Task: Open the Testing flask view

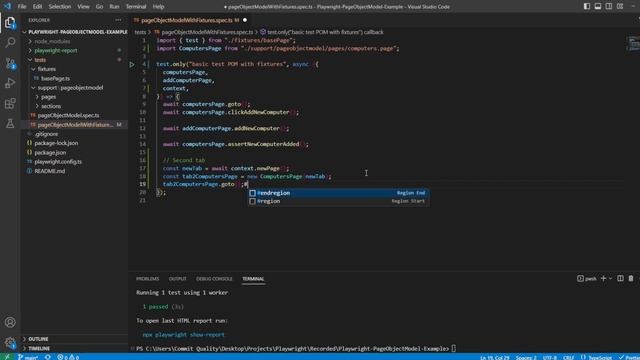Action: [10, 123]
